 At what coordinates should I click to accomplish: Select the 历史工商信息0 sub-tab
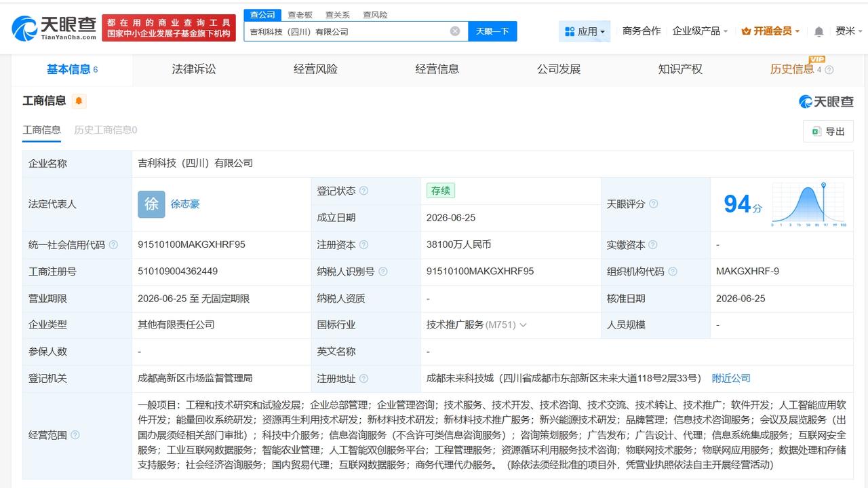click(x=106, y=130)
